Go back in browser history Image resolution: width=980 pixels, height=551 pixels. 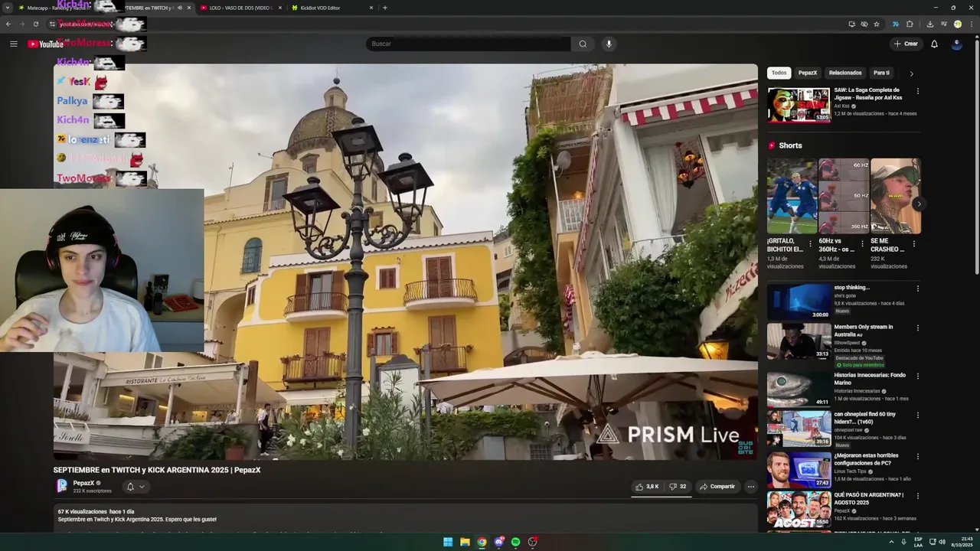[8, 24]
